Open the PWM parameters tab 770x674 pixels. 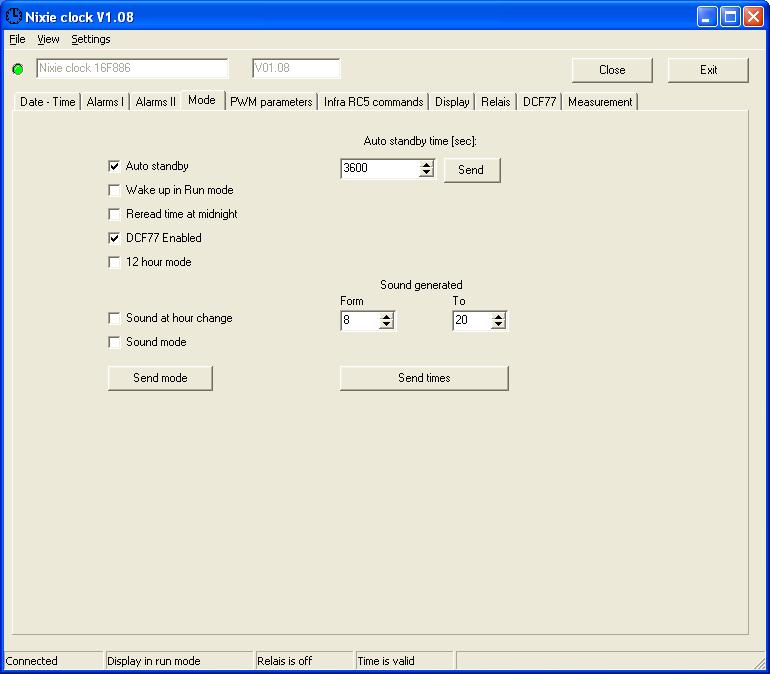tap(271, 102)
